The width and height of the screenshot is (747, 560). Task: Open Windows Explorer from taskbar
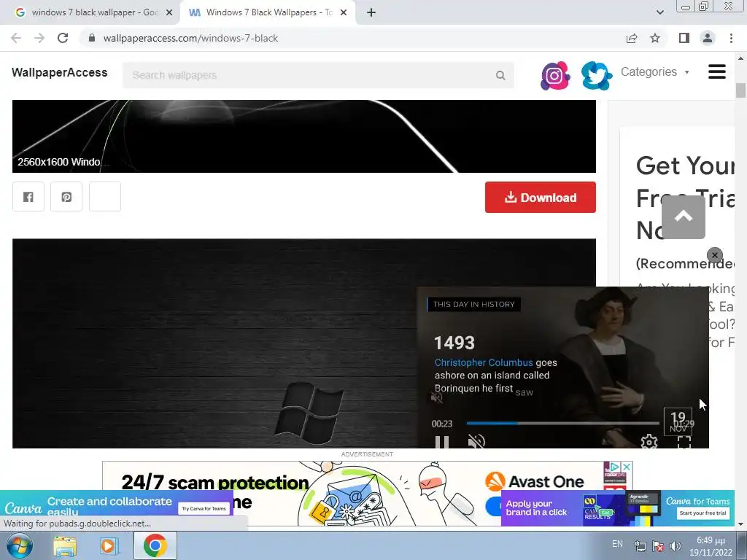pos(65,545)
